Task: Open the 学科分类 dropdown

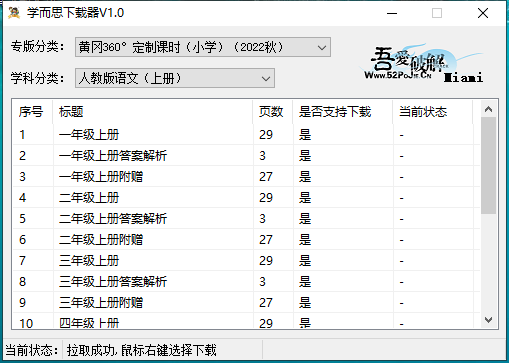Action: [175, 78]
